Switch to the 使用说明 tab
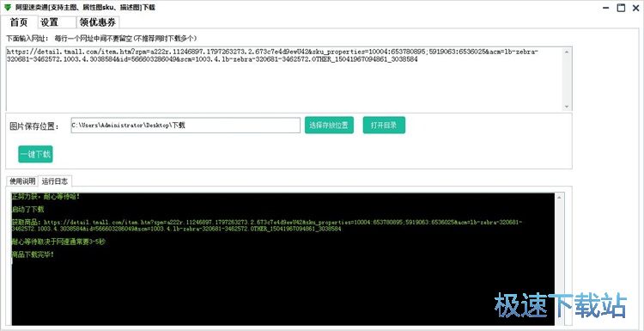The height and width of the screenshot is (331, 644). click(22, 181)
